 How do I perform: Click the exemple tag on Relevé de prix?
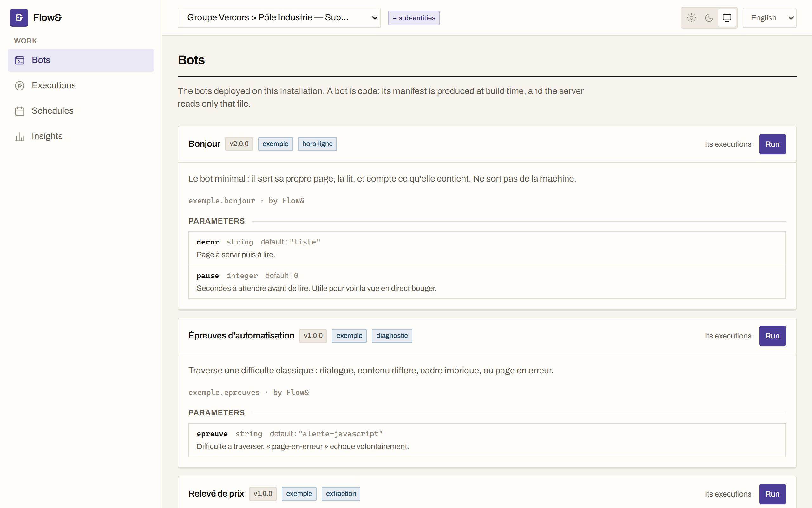tap(298, 494)
